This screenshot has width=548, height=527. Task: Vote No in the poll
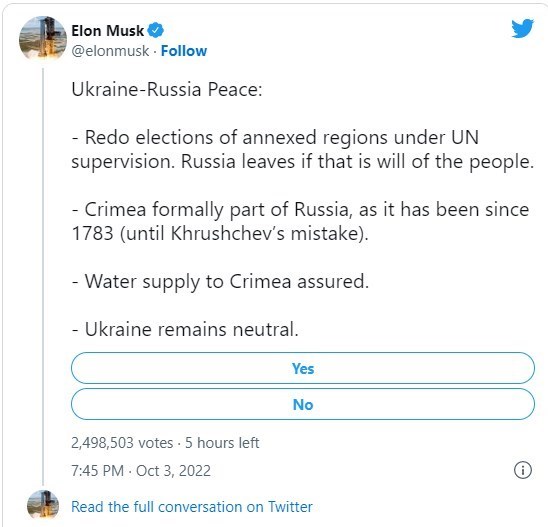click(x=303, y=404)
